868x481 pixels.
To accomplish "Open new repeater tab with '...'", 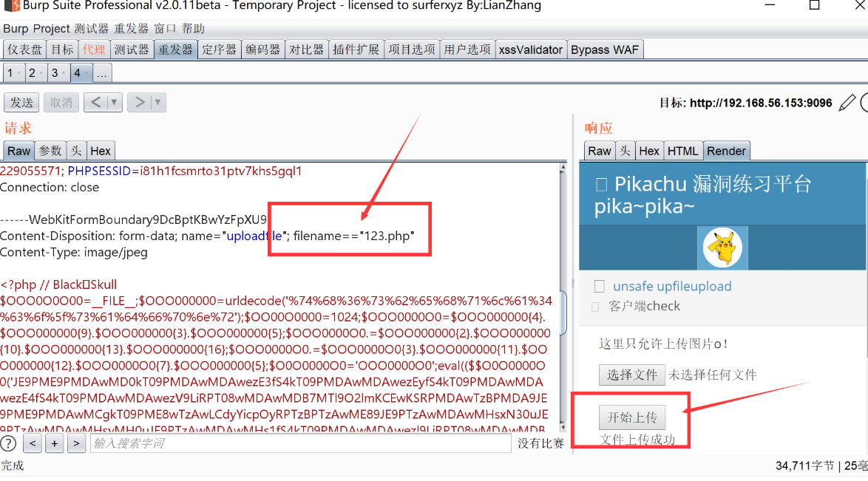I will [102, 73].
